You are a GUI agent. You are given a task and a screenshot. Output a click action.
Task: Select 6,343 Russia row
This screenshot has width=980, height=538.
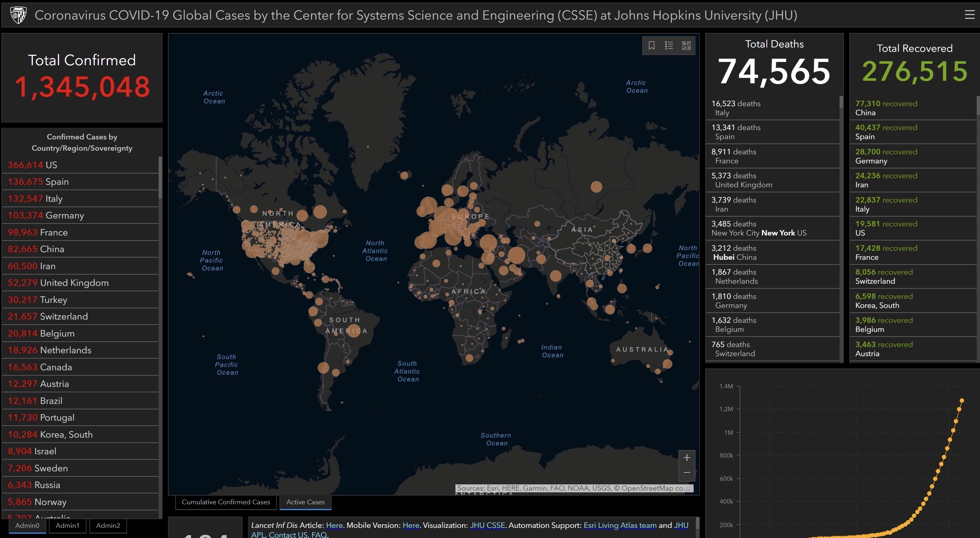[x=80, y=485]
